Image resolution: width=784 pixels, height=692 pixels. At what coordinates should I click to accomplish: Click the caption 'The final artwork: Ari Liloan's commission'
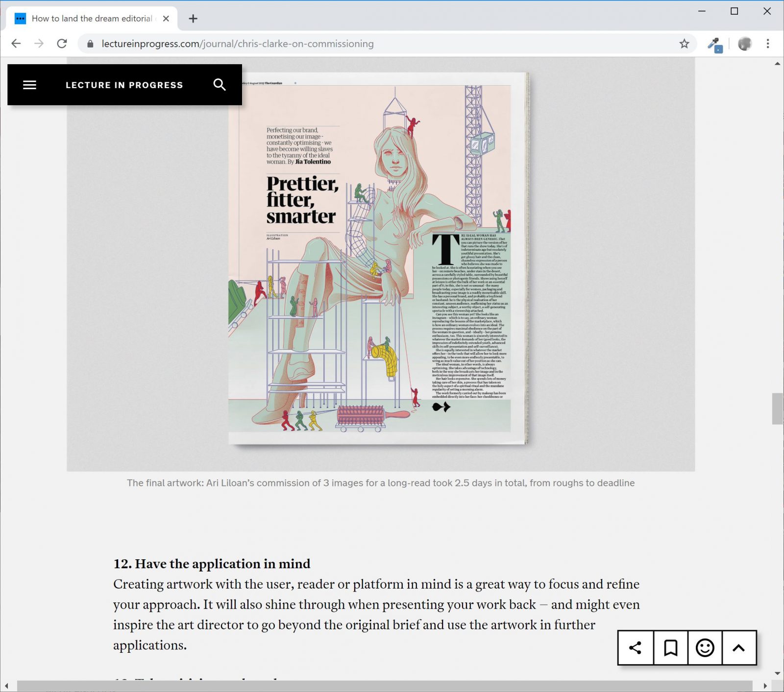pos(381,483)
